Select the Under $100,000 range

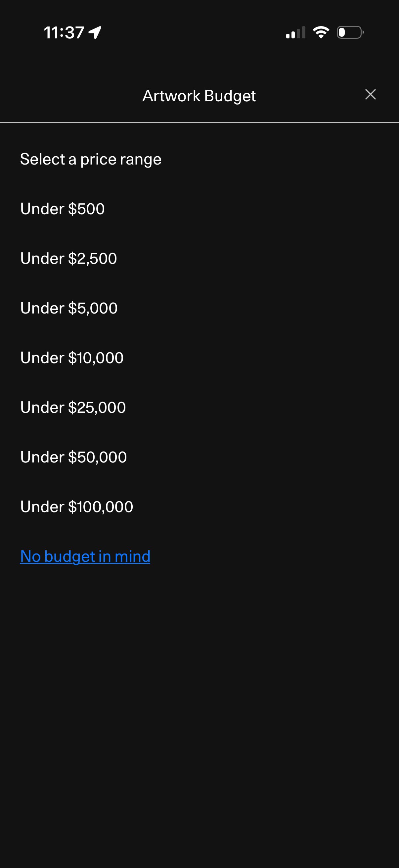[x=77, y=507]
